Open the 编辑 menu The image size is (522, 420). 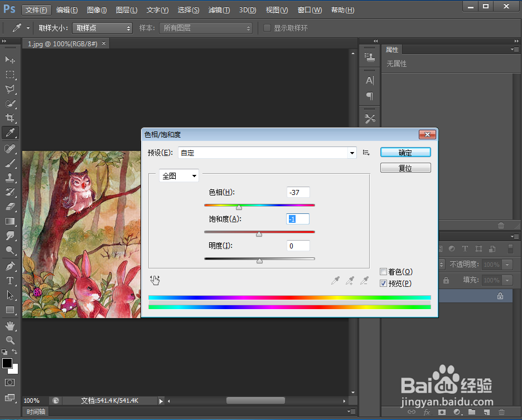coord(67,10)
